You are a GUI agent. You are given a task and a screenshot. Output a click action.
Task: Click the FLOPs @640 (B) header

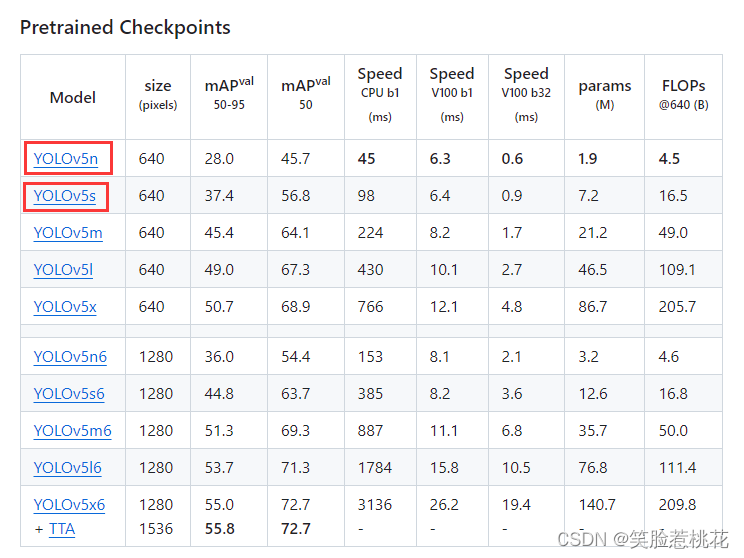[x=683, y=93]
